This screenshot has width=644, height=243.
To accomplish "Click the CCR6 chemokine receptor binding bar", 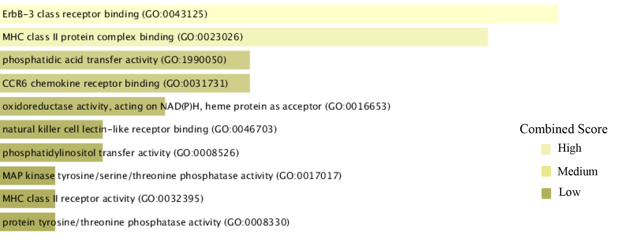I will 125,83.
